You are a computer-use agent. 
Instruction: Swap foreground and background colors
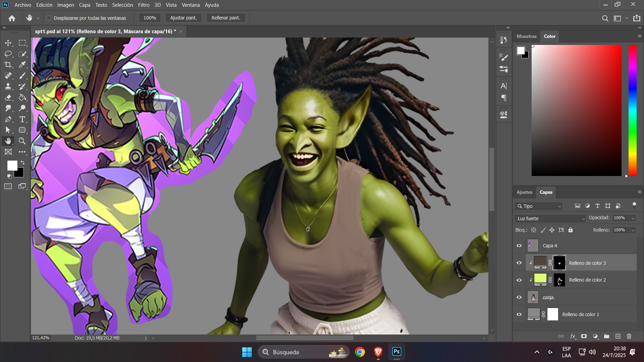click(x=22, y=162)
